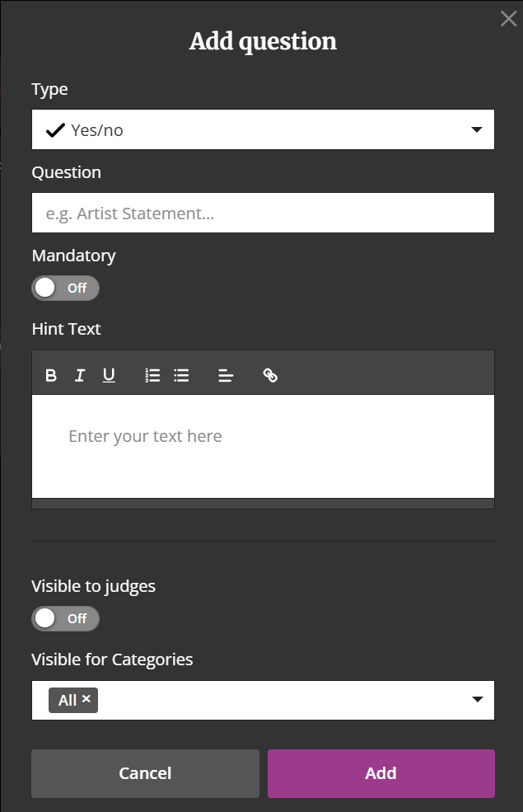Close the Add question dialog with X
The image size is (523, 812).
point(508,19)
